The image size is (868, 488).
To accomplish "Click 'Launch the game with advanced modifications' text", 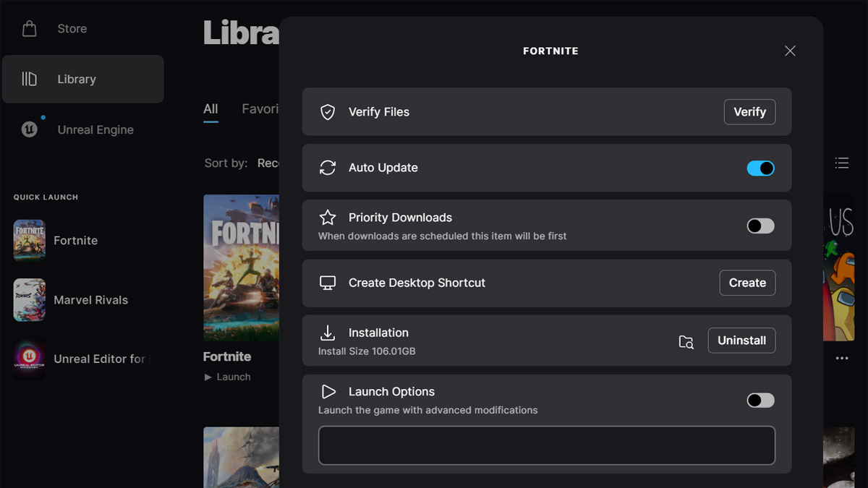I will 428,410.
